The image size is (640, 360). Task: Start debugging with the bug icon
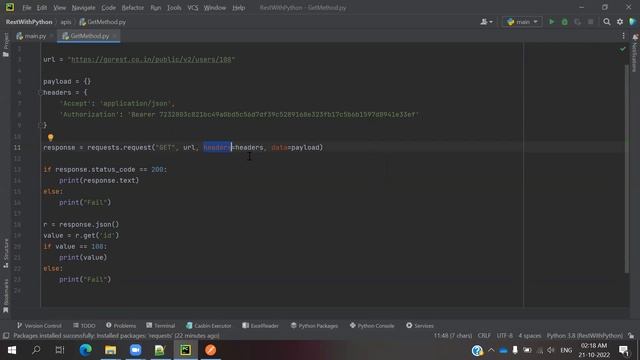564,22
